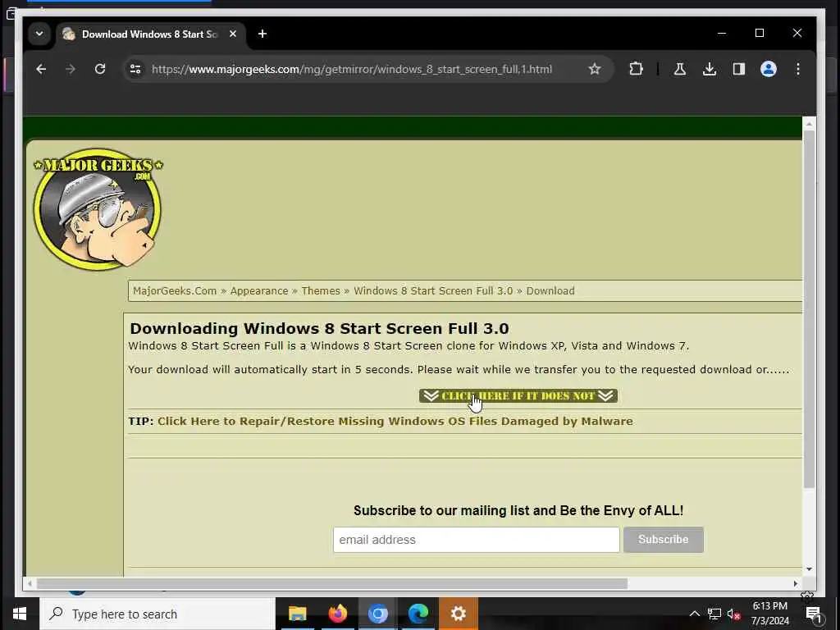Image resolution: width=840 pixels, height=630 pixels.
Task: Open Windows 8 Start Screen Full 3.0 breadcrumb
Action: (433, 291)
